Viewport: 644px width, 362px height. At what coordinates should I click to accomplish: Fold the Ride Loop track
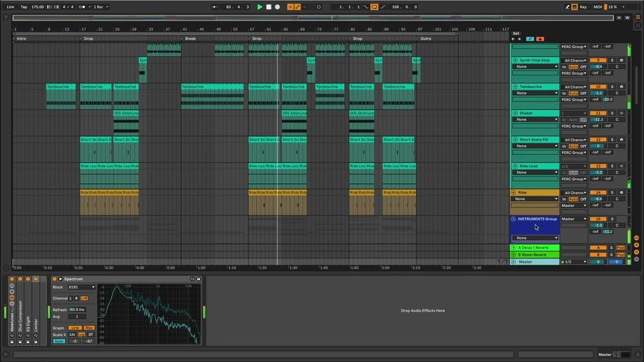click(515, 166)
